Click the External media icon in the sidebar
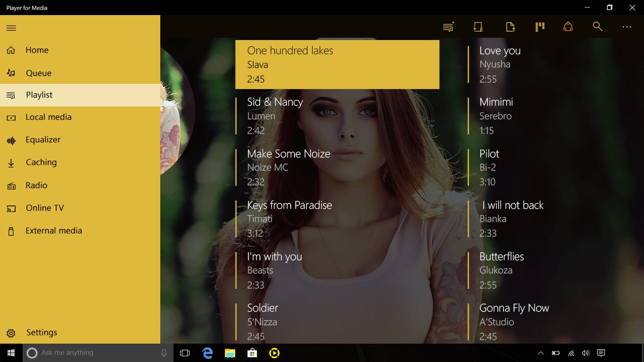 (11, 230)
